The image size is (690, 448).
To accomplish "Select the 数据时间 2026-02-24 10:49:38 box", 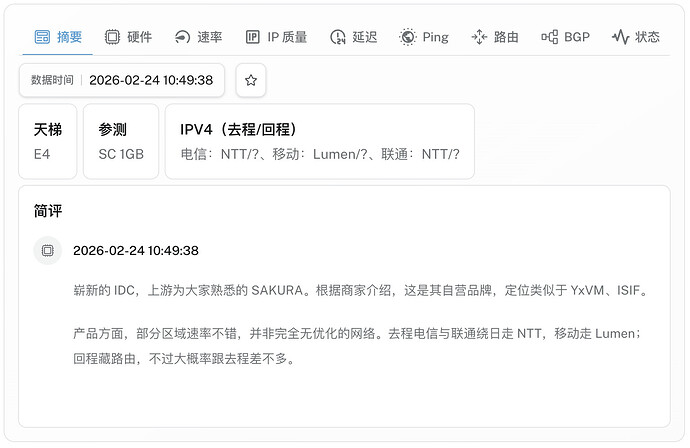I will coord(121,80).
